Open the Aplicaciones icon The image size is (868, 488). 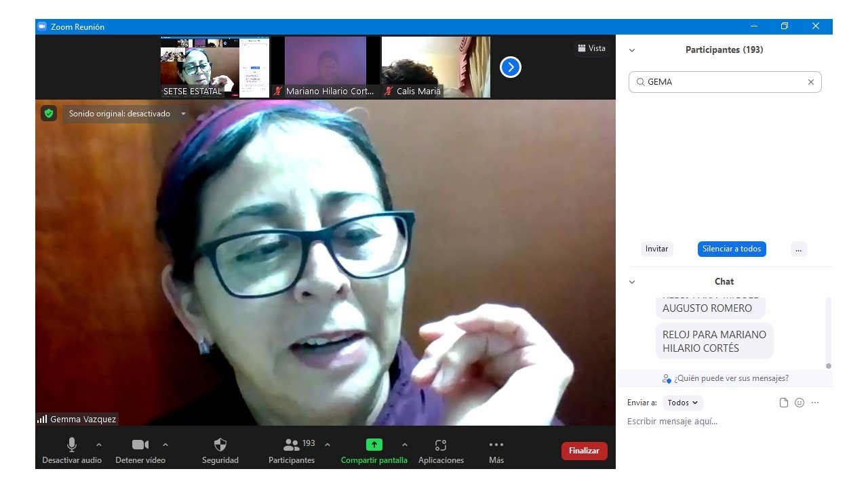(x=441, y=445)
